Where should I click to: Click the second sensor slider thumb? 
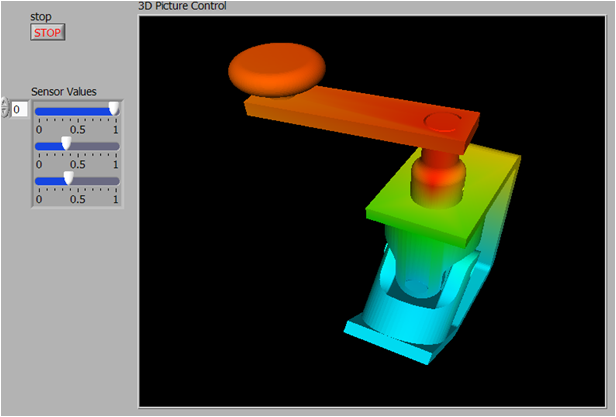tap(66, 144)
